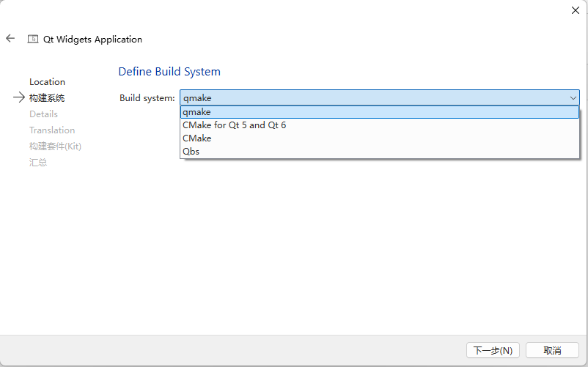
Task: Click the Qt Widgets Application wizard icon
Action: coord(33,39)
